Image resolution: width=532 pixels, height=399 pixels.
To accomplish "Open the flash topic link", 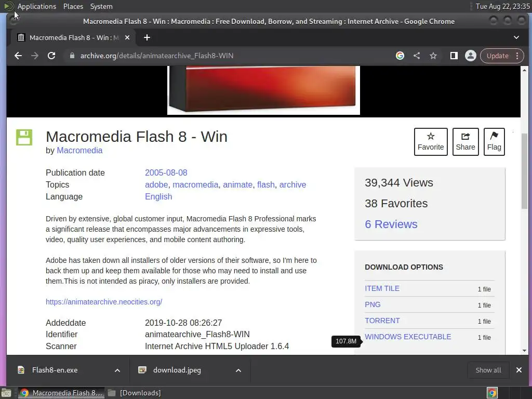I will point(265,184).
